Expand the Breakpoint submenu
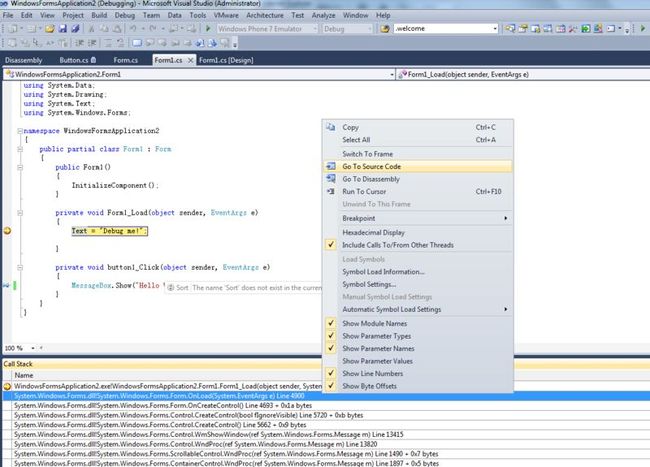 coord(417,218)
